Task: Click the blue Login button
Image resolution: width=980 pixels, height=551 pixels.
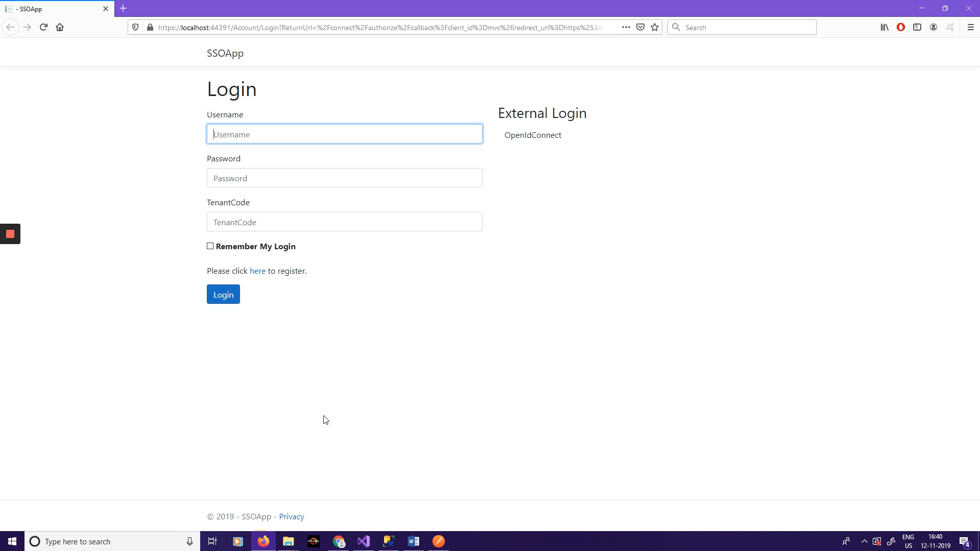Action: click(x=223, y=295)
